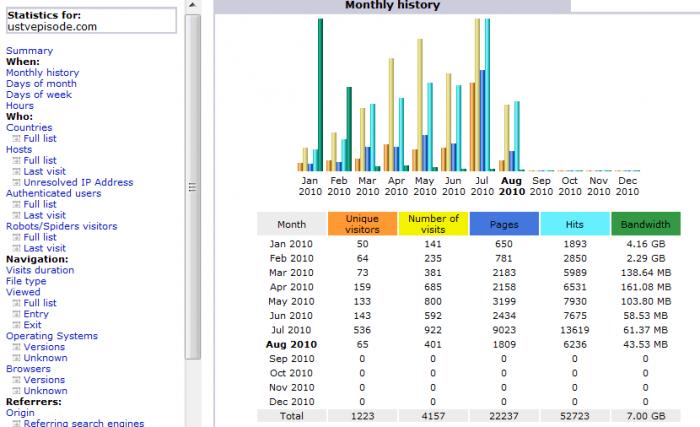Click icon beside Authenticated users Last visit
Viewport: 700px width, 427px height.
[x=17, y=215]
